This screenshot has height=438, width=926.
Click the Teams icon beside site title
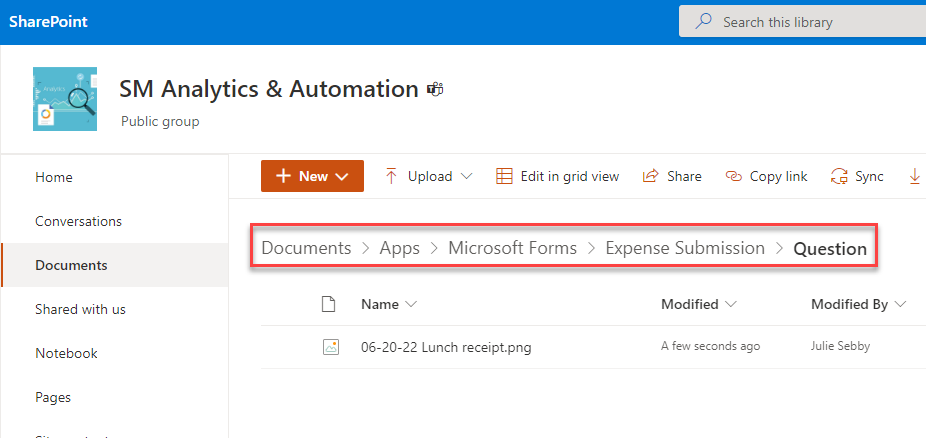(x=435, y=90)
